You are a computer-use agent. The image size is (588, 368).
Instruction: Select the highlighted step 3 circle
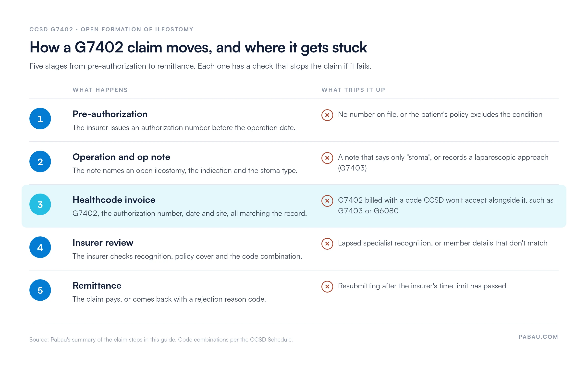pos(40,204)
